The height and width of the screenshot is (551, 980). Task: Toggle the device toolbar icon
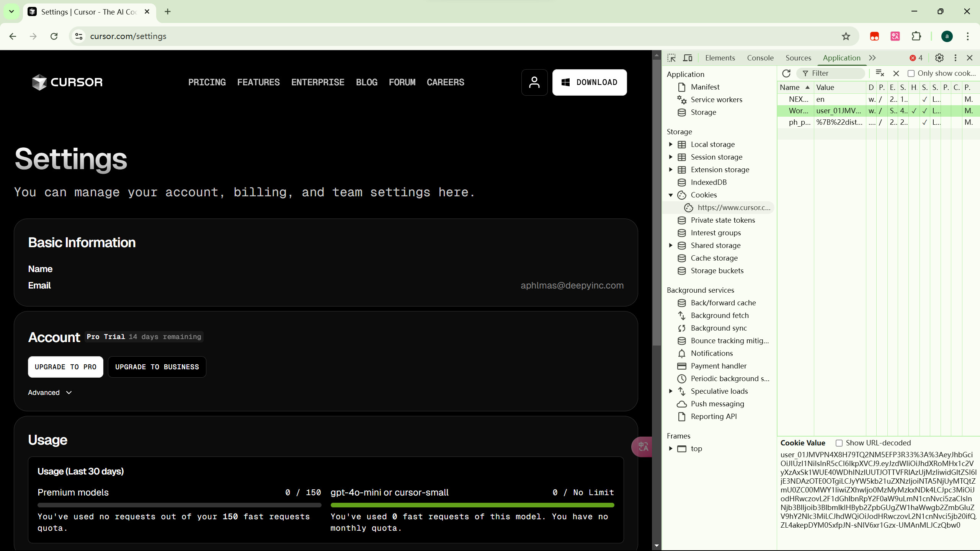pyautogui.click(x=688, y=58)
